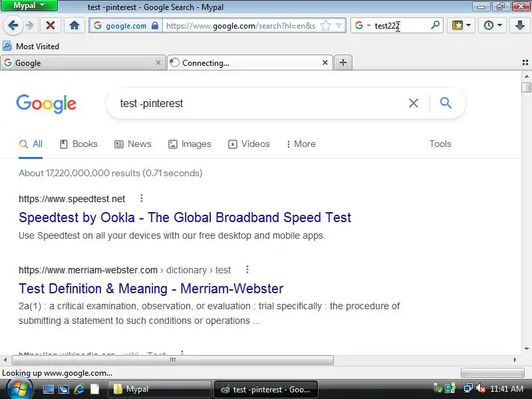
Task: Launch Internet Explorer from quick launch
Action: click(79, 389)
